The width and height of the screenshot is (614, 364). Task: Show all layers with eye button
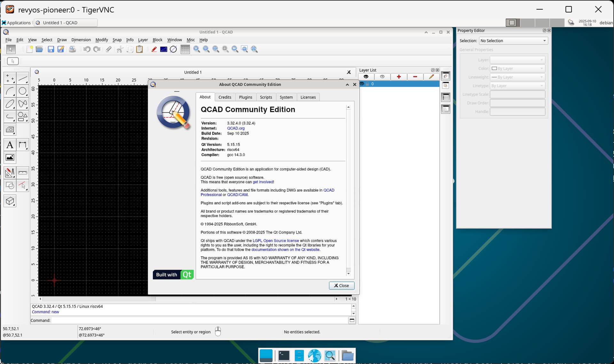point(366,77)
